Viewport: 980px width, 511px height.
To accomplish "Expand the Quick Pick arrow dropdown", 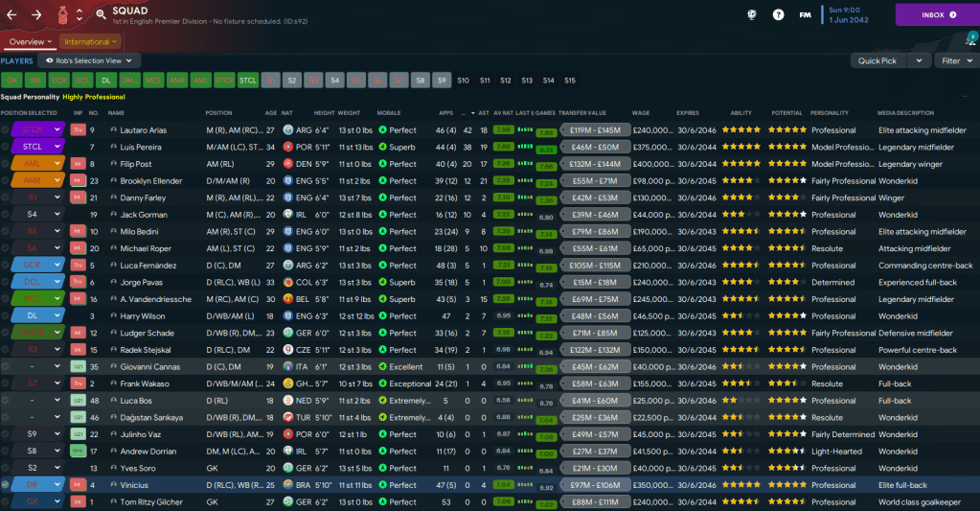I will (x=920, y=60).
